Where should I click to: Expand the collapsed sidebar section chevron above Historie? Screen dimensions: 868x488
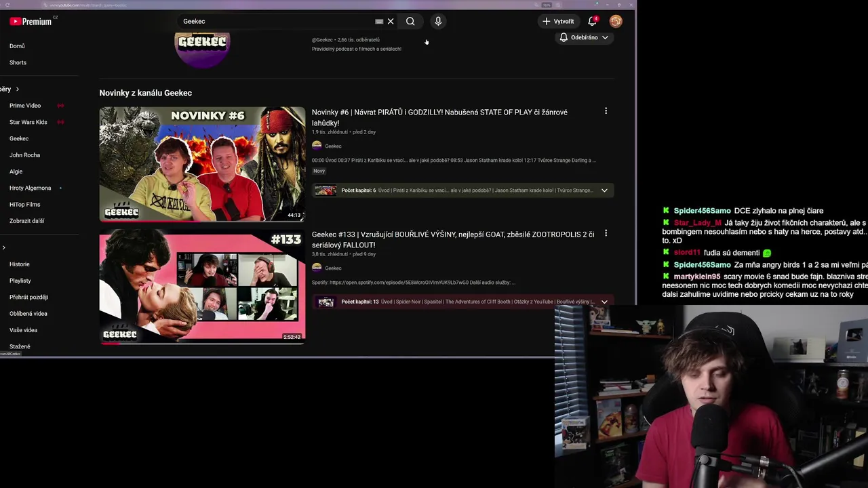(x=3, y=247)
